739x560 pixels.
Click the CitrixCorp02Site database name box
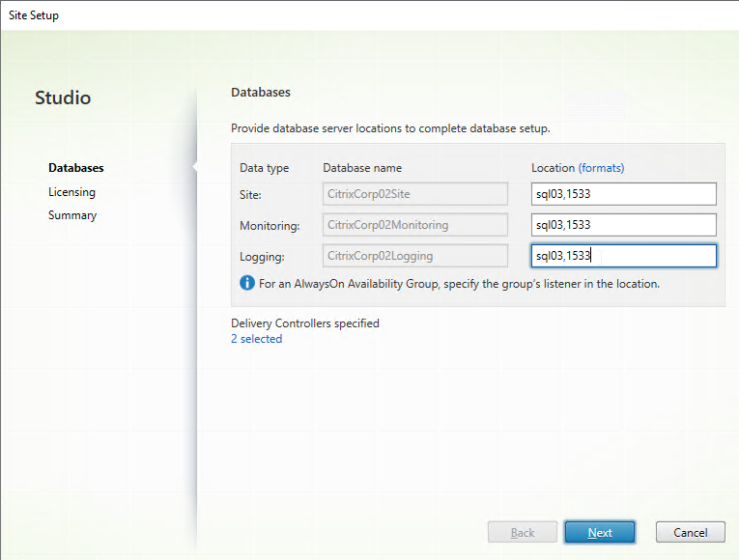(x=415, y=194)
